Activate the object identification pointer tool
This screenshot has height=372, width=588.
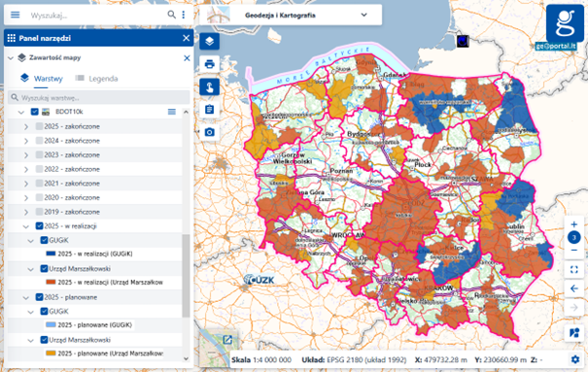tap(209, 86)
